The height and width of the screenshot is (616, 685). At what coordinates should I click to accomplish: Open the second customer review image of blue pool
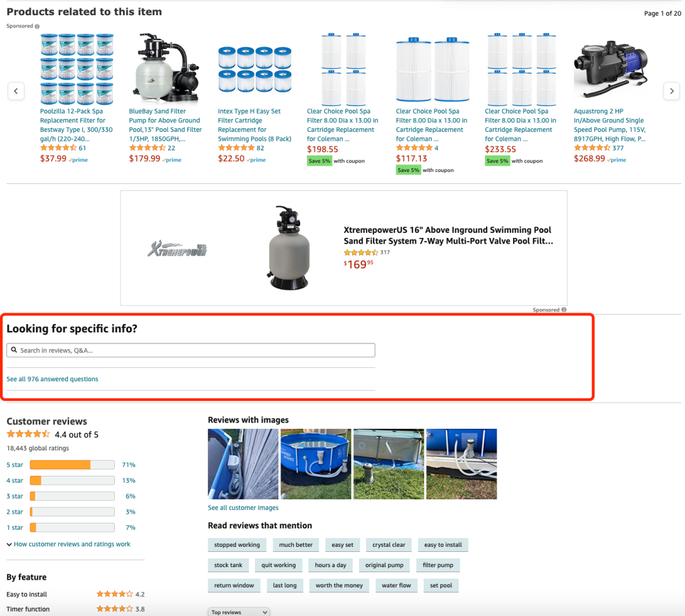coord(316,464)
